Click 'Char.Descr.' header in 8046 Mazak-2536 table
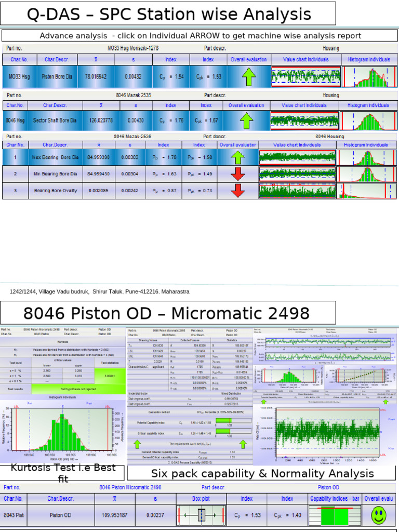This screenshot has height=532, width=399. (x=55, y=145)
